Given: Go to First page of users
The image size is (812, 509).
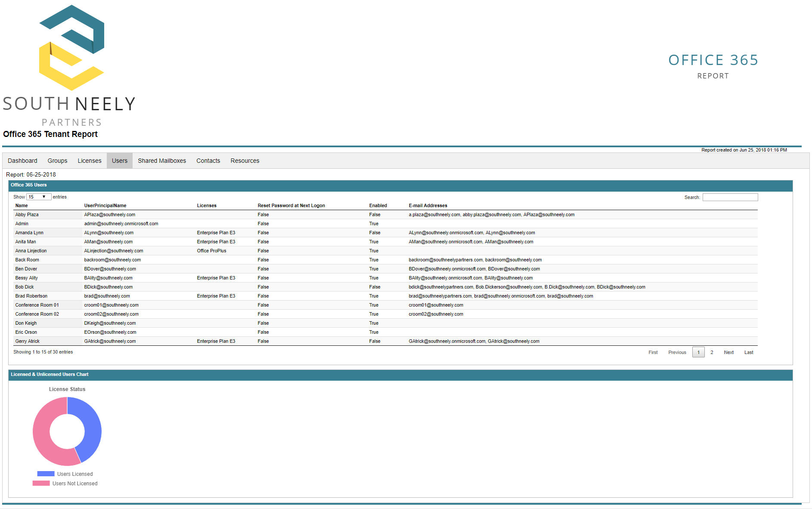Looking at the screenshot, I should 653,352.
